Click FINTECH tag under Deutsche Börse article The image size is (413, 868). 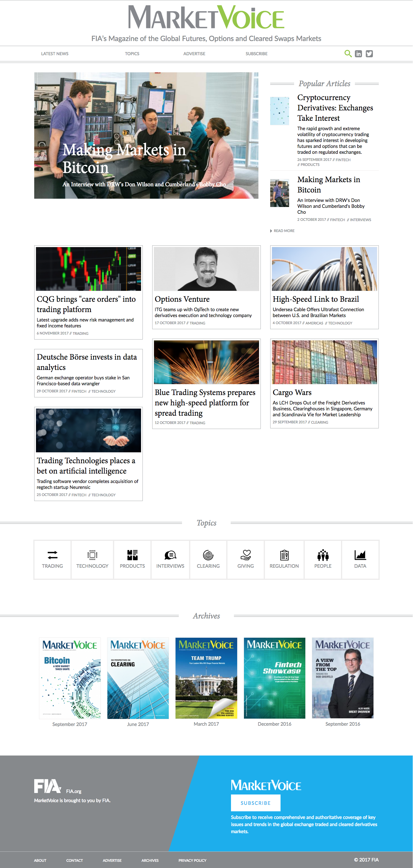click(x=79, y=391)
